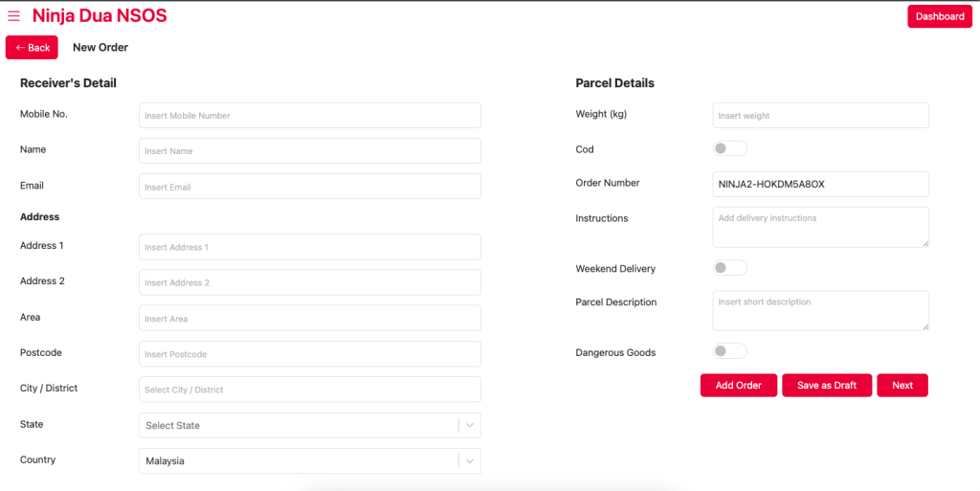This screenshot has width=980, height=491.
Task: Click into Address 1 input
Action: (310, 247)
